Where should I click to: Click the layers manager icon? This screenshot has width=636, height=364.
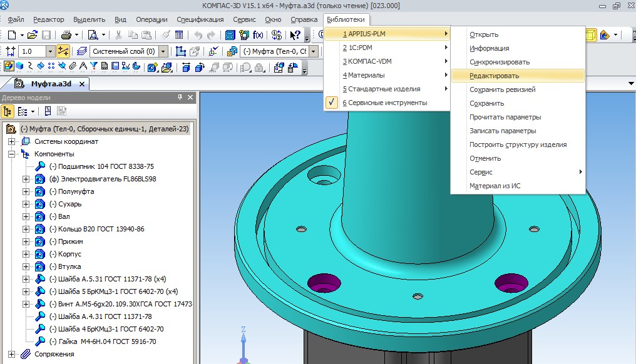point(81,51)
